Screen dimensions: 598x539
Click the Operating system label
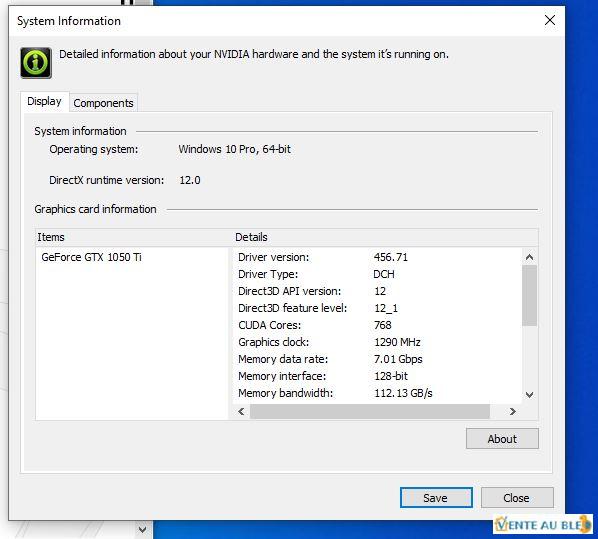point(94,149)
